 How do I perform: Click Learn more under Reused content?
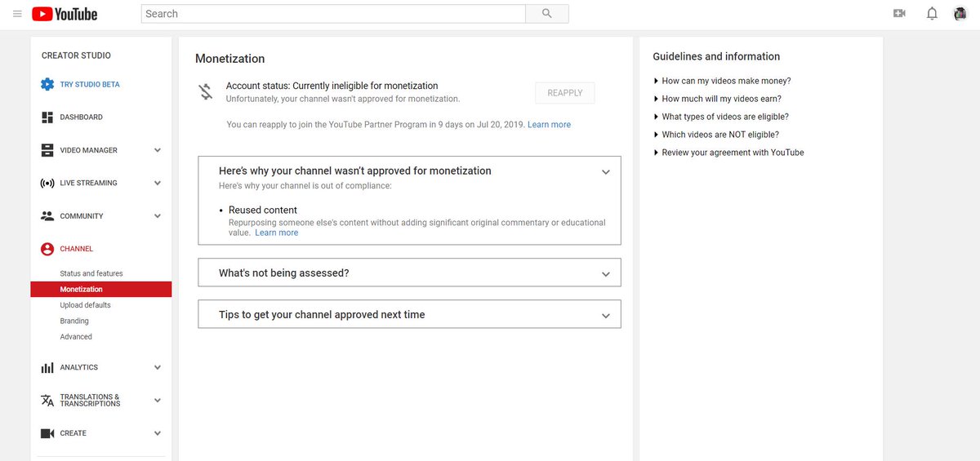tap(277, 233)
